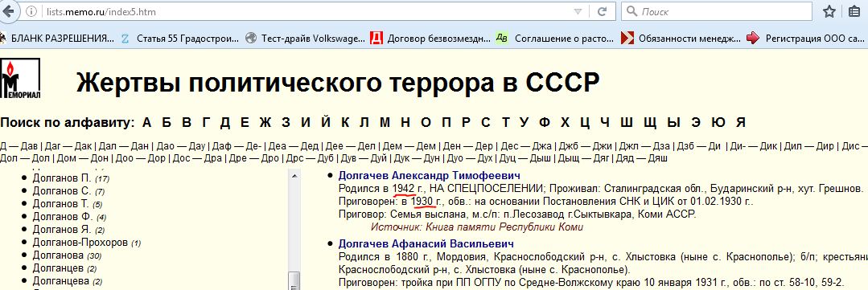The width and height of the screenshot is (868, 290).
Task: Open range Дук — Дун
Action: 416,158
